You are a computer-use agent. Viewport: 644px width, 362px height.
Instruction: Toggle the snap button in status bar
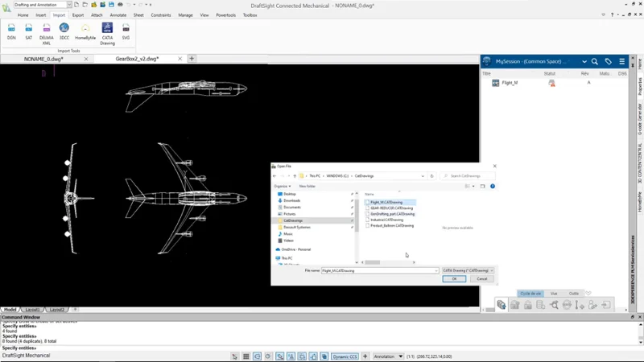[235, 356]
